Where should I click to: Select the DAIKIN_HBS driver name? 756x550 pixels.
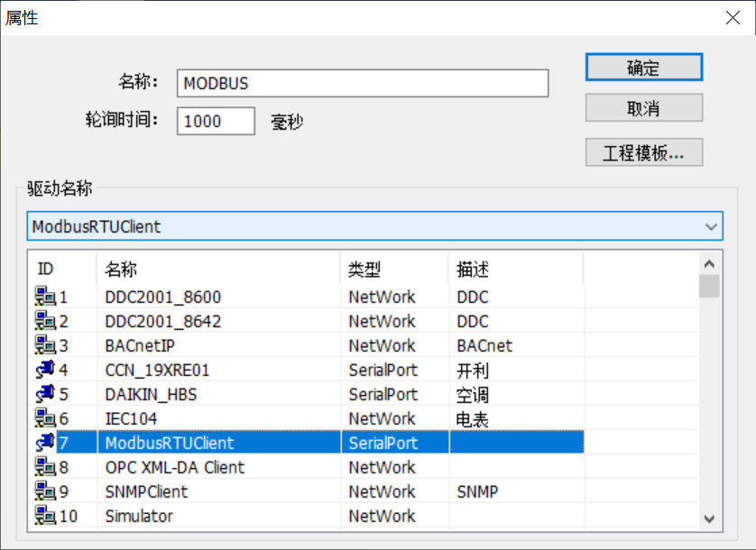point(151,394)
